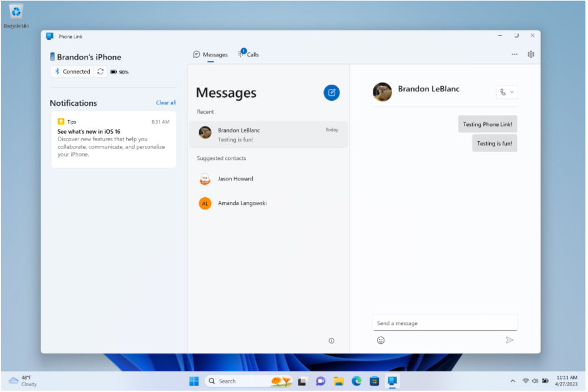The image size is (588, 392).
Task: Click the AL avatar for Amanda Langowski
Action: 205,204
